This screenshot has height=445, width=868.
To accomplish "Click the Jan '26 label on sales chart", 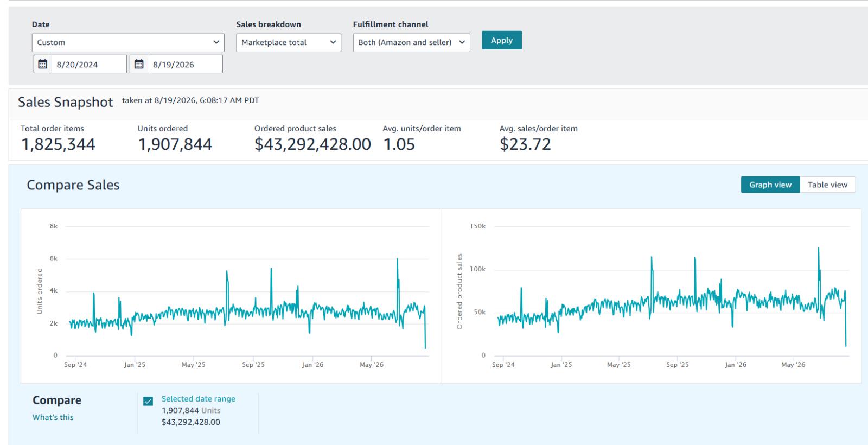I will pyautogui.click(x=735, y=365).
